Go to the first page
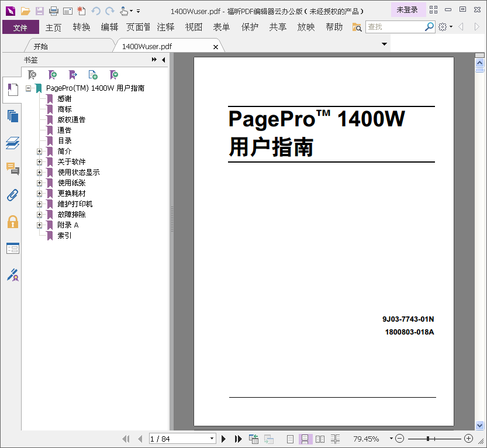Image resolution: width=487 pixels, height=448 pixels. coord(126,439)
